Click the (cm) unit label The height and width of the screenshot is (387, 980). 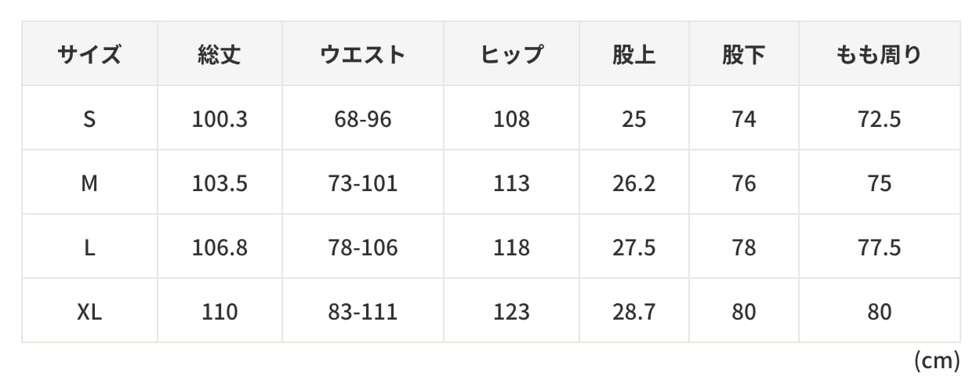click(x=937, y=360)
